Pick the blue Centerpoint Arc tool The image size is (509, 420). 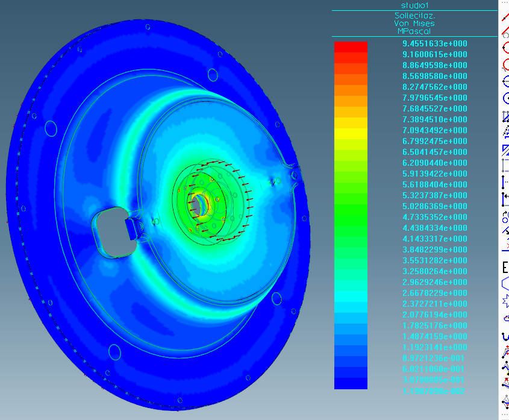pyautogui.click(x=506, y=81)
